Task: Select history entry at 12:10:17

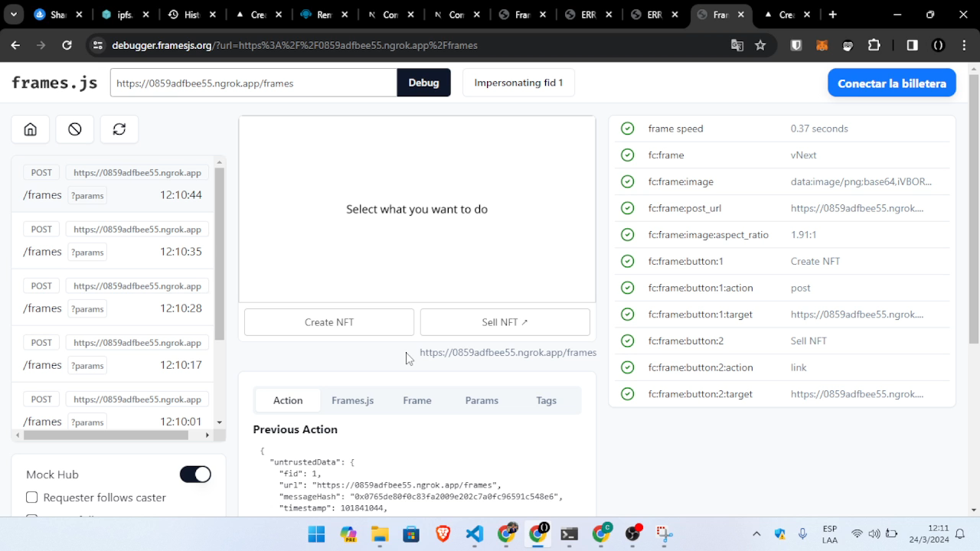Action: click(x=113, y=354)
